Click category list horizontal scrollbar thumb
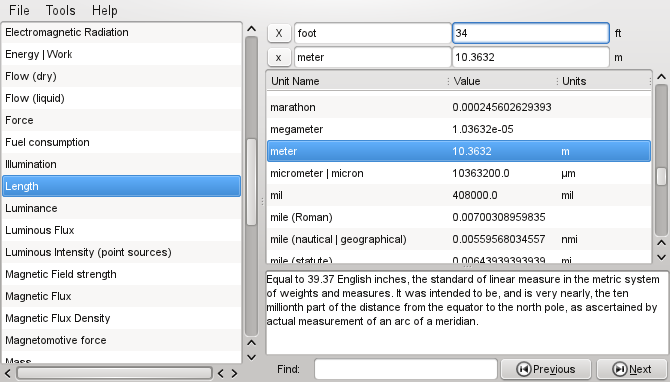Viewport: 670px width, 382px height. click(x=115, y=373)
